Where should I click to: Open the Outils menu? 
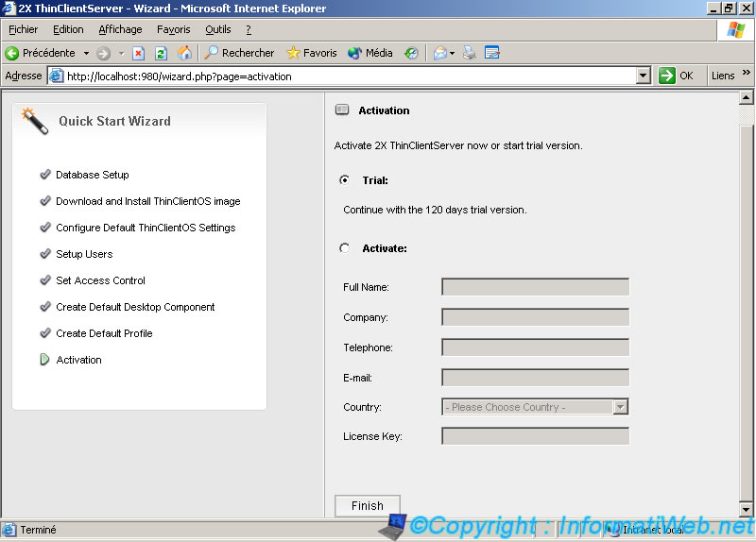point(218,30)
